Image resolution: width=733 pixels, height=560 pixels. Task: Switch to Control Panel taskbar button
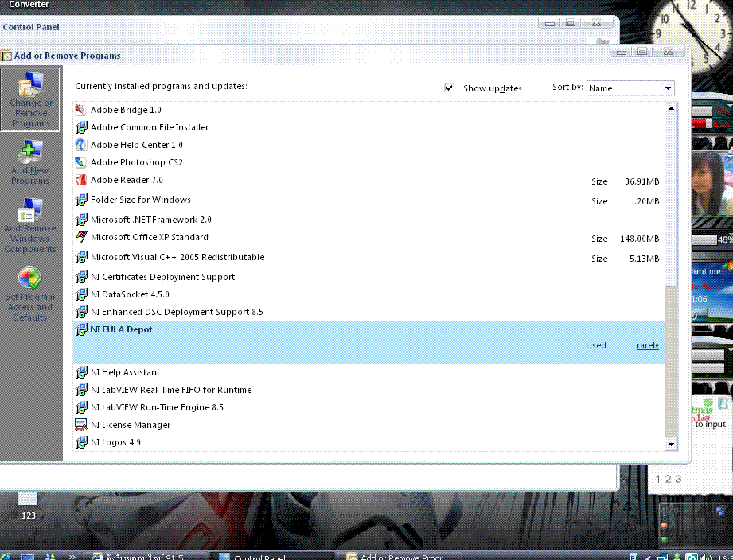coord(272,555)
